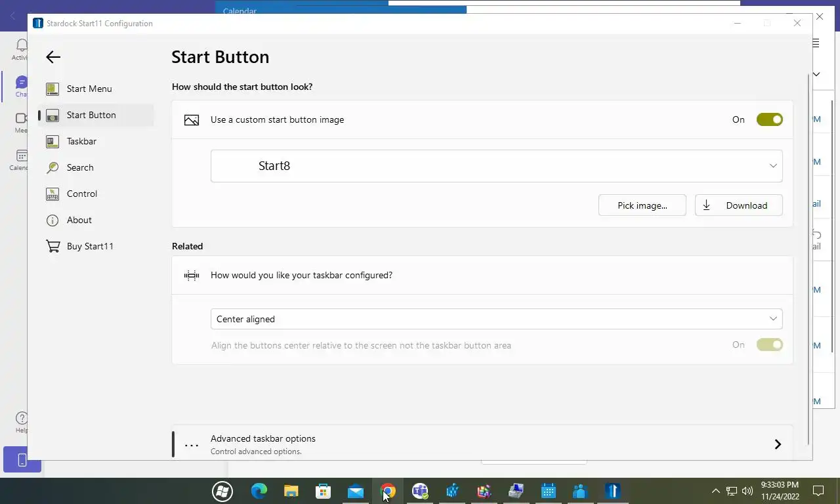Click the three dots icon by Advanced options
840x504 pixels.
[x=192, y=446]
